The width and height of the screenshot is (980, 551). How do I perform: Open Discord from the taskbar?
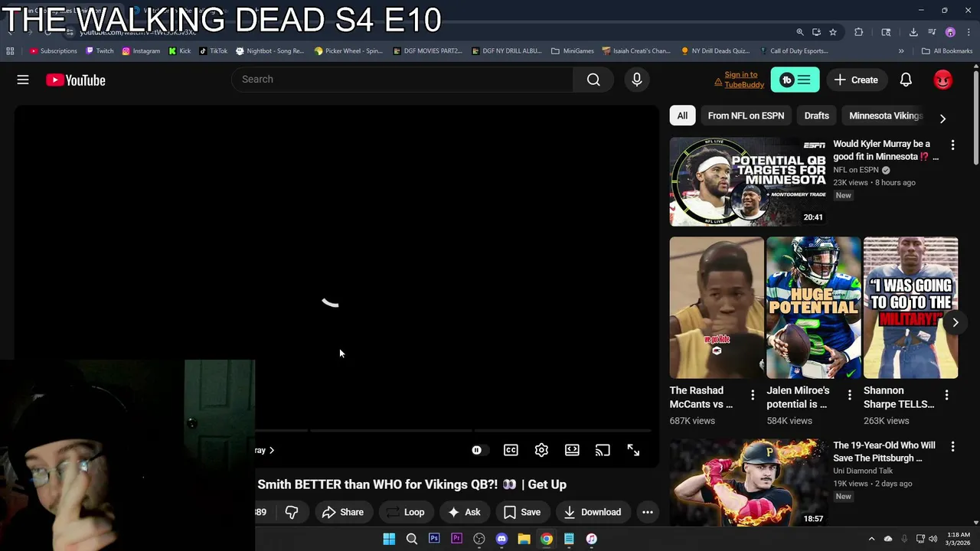pos(501,539)
